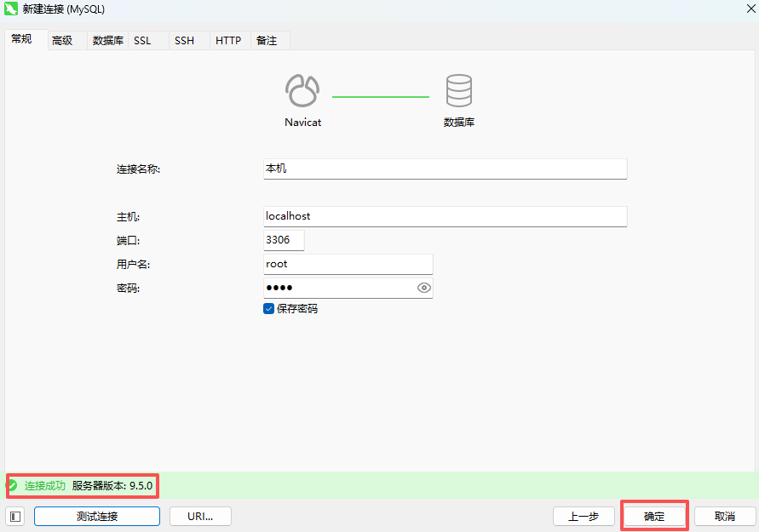Click the Navicat app icon in title bar
Image resolution: width=759 pixels, height=532 pixels.
[11, 9]
